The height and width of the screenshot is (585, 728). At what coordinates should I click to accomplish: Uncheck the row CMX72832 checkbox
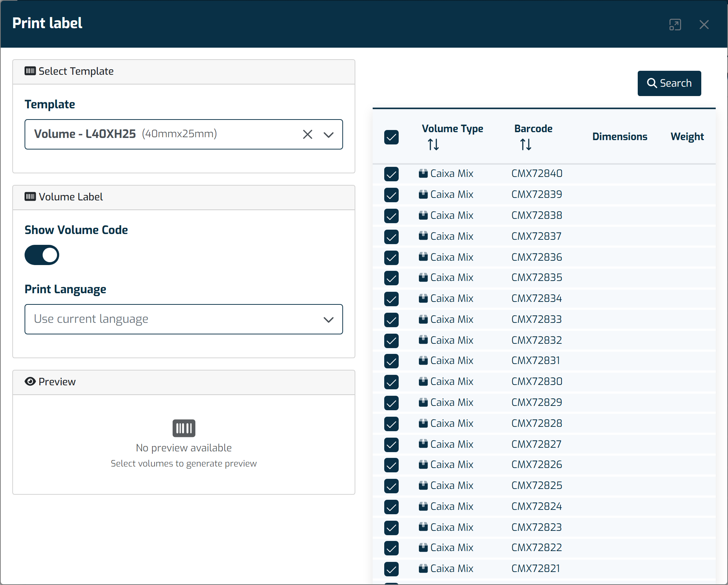click(391, 341)
